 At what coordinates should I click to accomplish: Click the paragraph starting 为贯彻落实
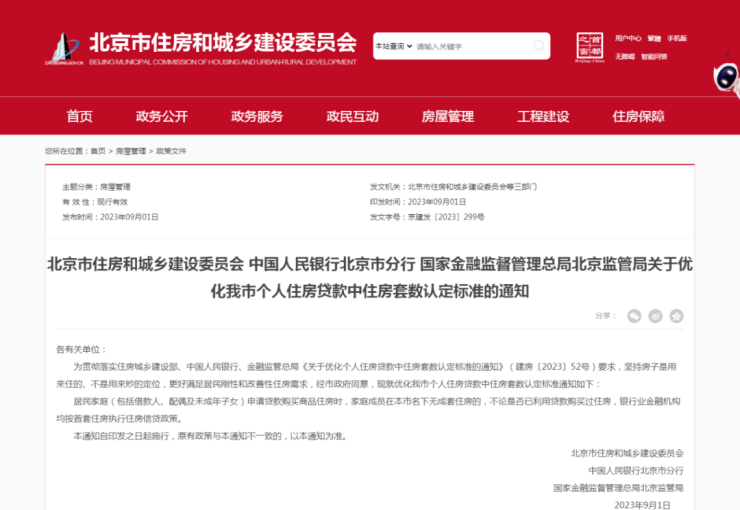pyautogui.click(x=367, y=376)
